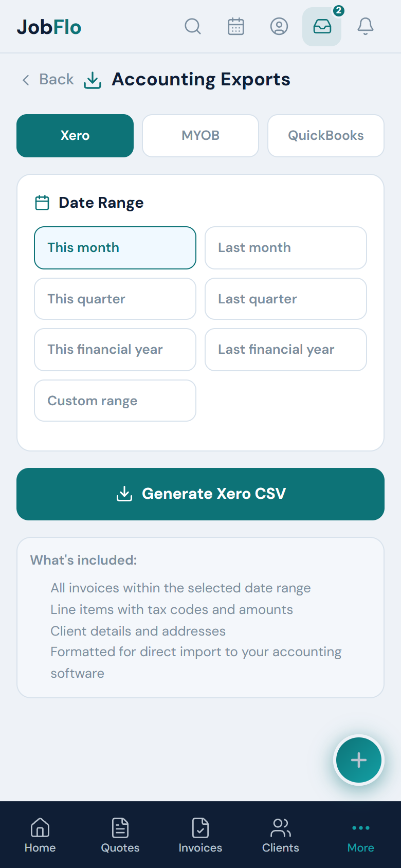
Task: Open the user profile icon
Action: tap(279, 26)
